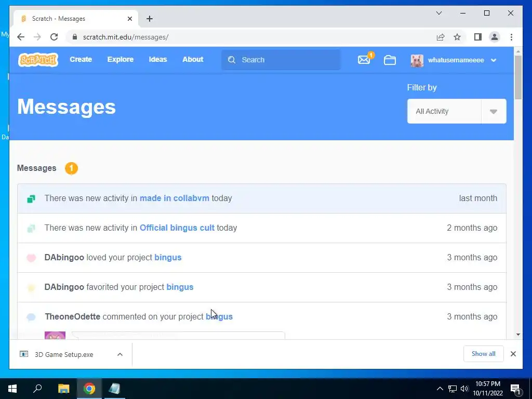This screenshot has width=532, height=399.
Task: Click the search magnifier icon
Action: coord(232,60)
